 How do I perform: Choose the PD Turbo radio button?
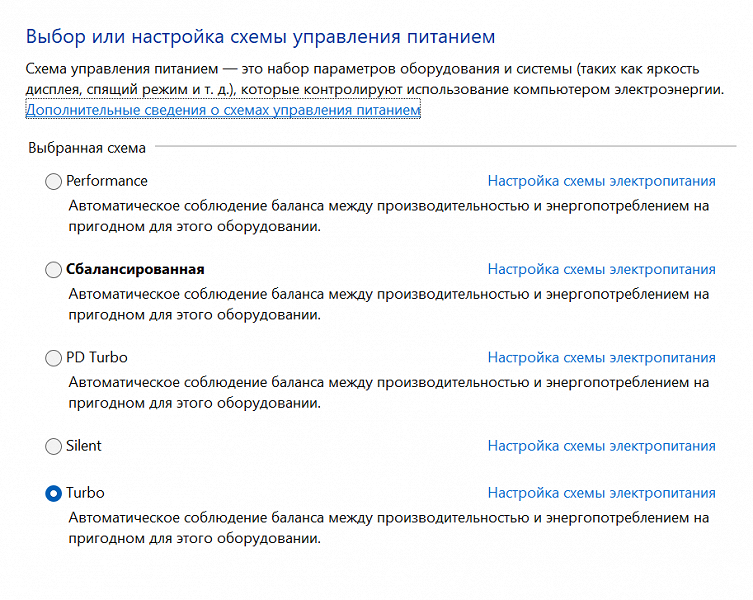coord(53,358)
